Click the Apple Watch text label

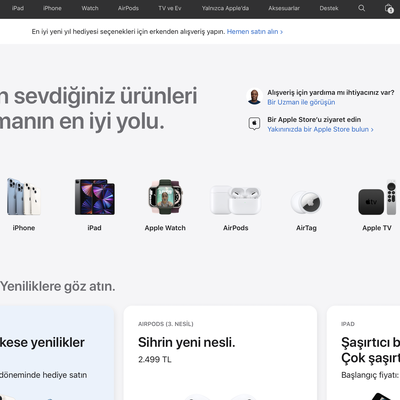(165, 228)
